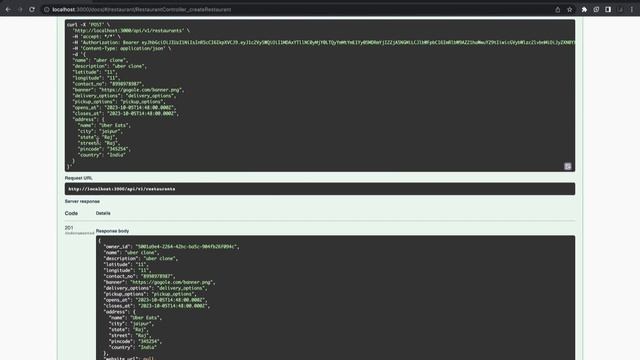Screen dimensions: 640x360
Task: Click the 201 response code
Action: point(69,228)
